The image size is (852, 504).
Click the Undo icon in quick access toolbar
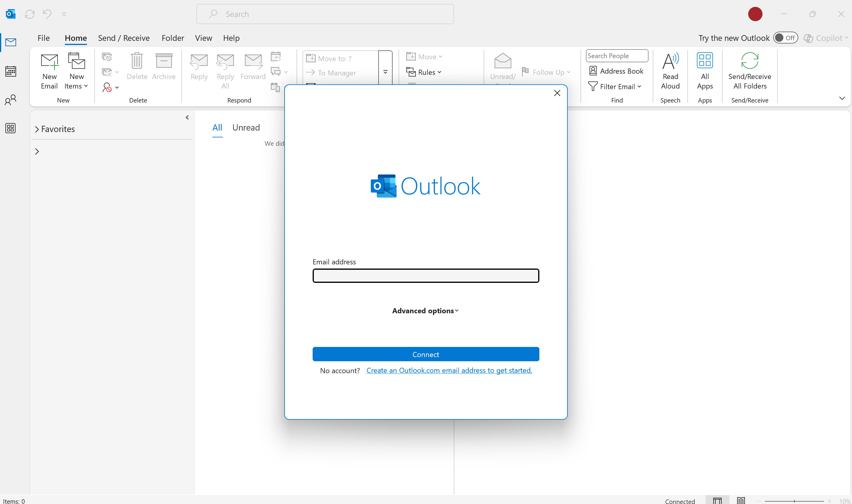47,14
